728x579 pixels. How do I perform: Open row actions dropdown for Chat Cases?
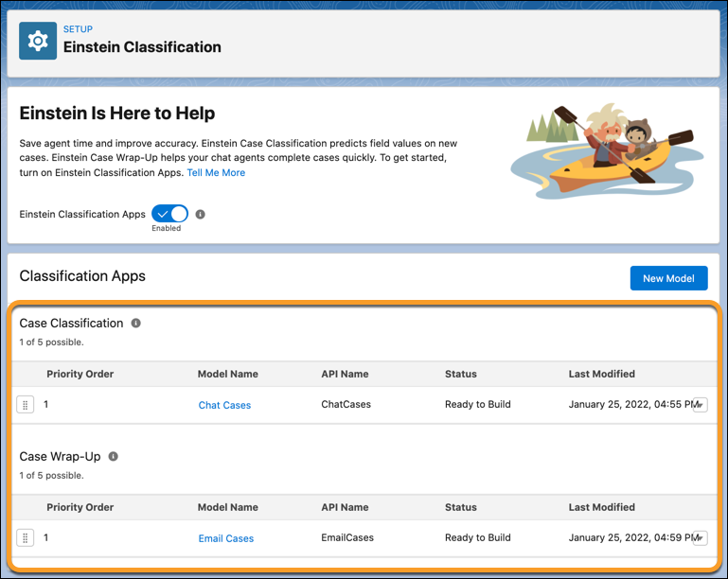coord(701,405)
